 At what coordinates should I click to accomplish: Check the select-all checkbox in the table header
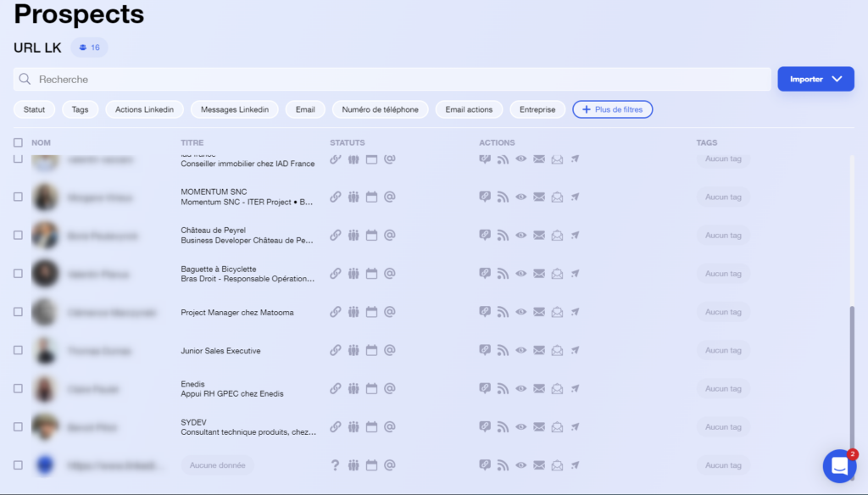(18, 142)
